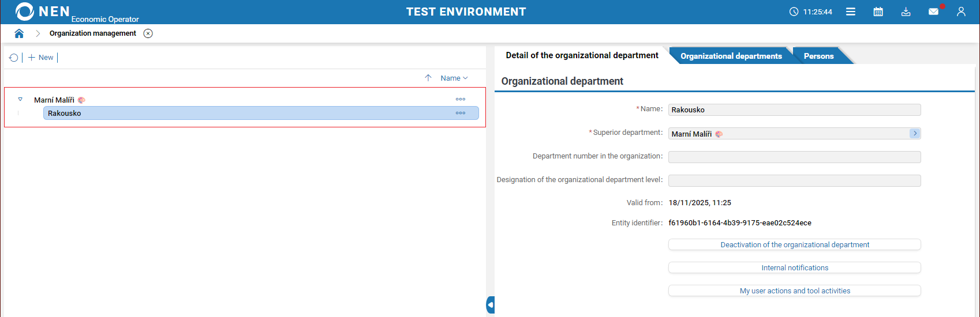Image resolution: width=980 pixels, height=317 pixels.
Task: Close the Organization management breadcrumb tab
Action: tap(148, 33)
